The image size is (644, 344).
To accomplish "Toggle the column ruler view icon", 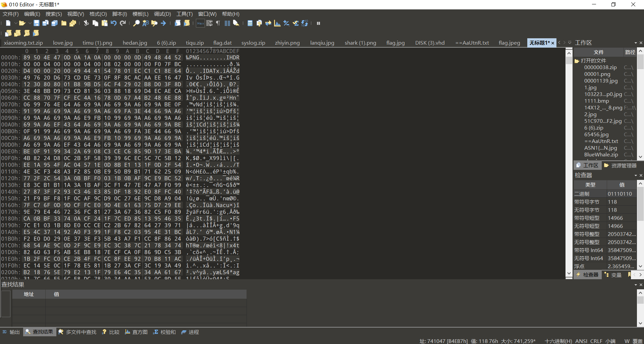I will pyautogui.click(x=227, y=23).
